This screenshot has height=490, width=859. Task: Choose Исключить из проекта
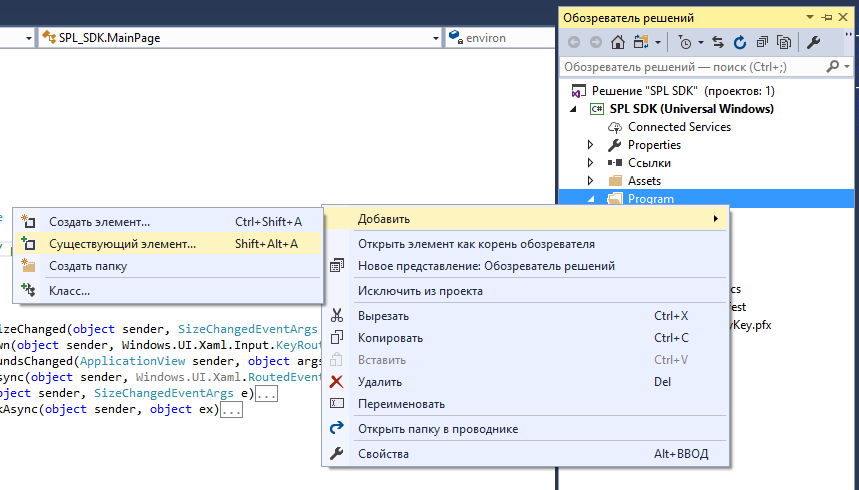pos(525,291)
